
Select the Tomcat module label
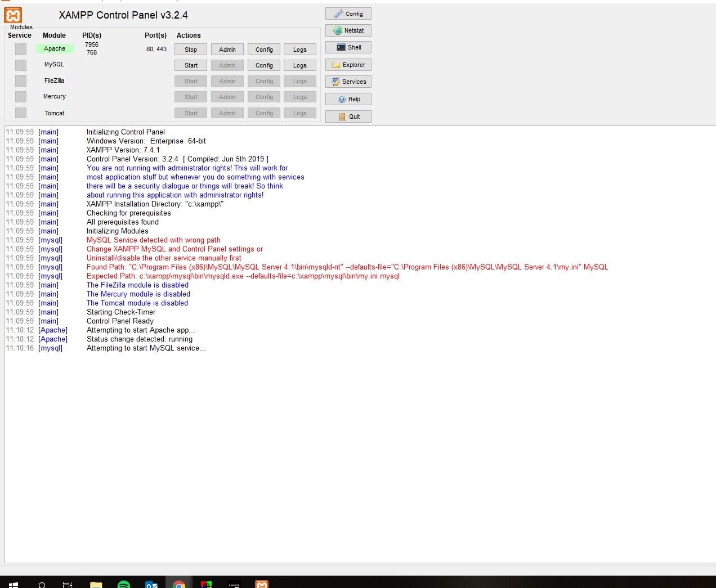click(x=55, y=113)
